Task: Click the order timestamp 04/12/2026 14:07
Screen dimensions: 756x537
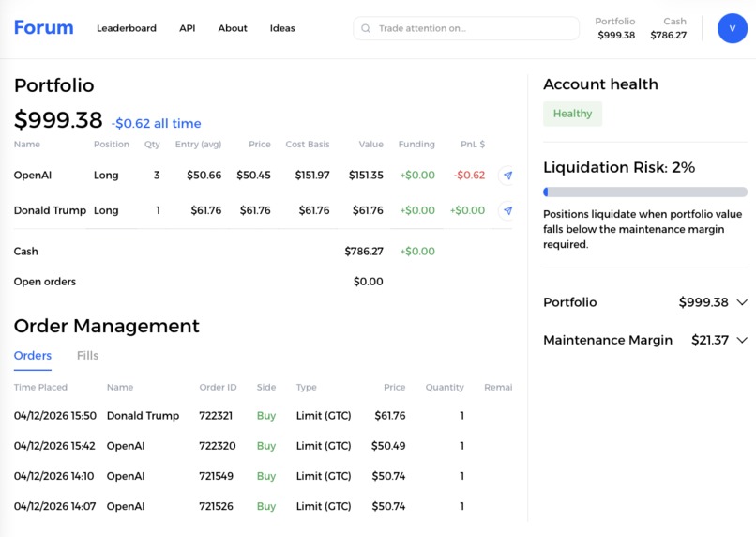Action: pos(55,507)
